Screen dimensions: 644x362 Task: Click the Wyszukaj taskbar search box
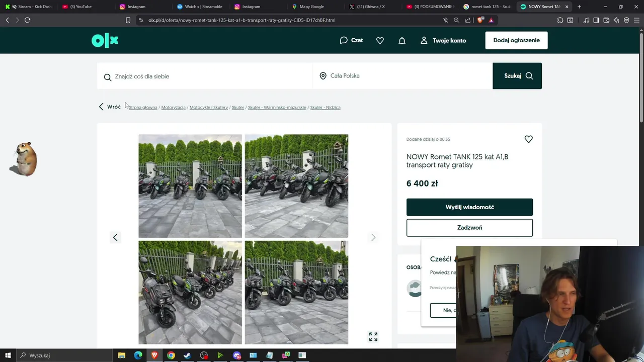pos(64,355)
